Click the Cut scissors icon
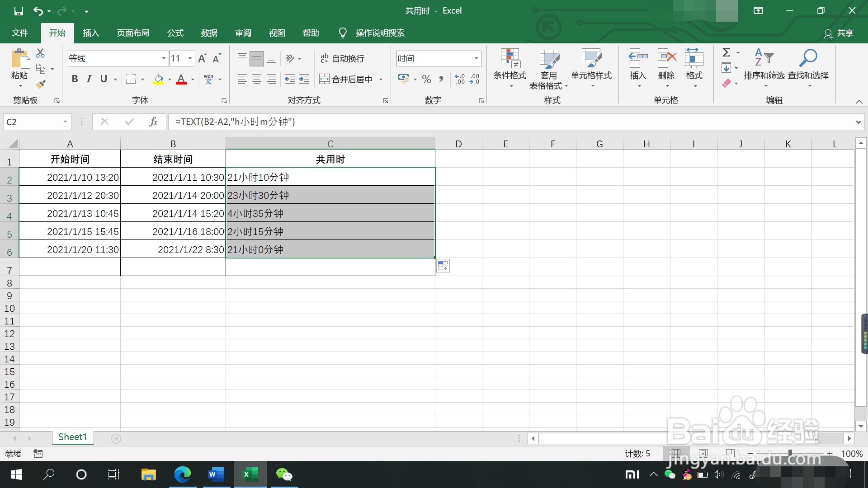This screenshot has height=488, width=868. pos(40,53)
